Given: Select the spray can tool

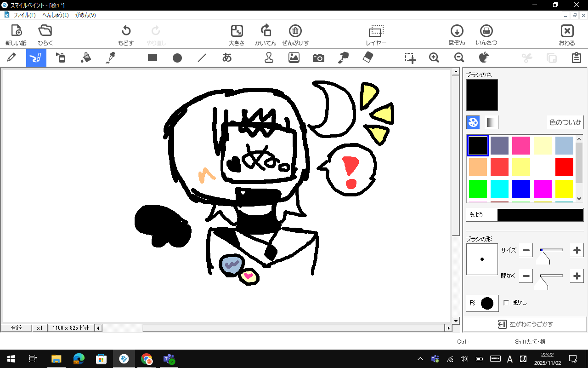Looking at the screenshot, I should [61, 57].
